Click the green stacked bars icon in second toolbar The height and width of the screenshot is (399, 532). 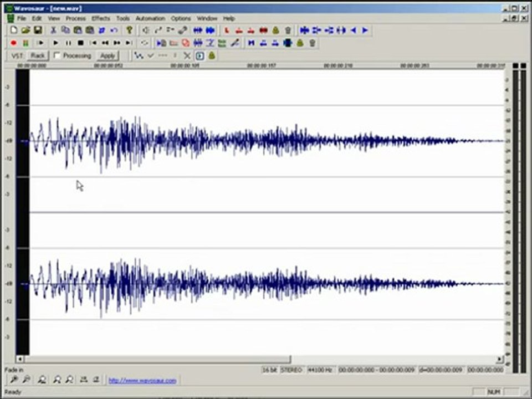tap(222, 43)
